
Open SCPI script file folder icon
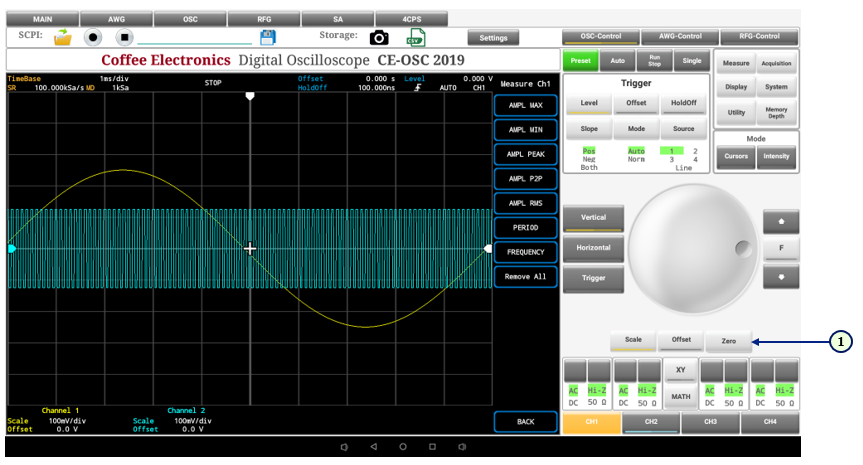63,37
